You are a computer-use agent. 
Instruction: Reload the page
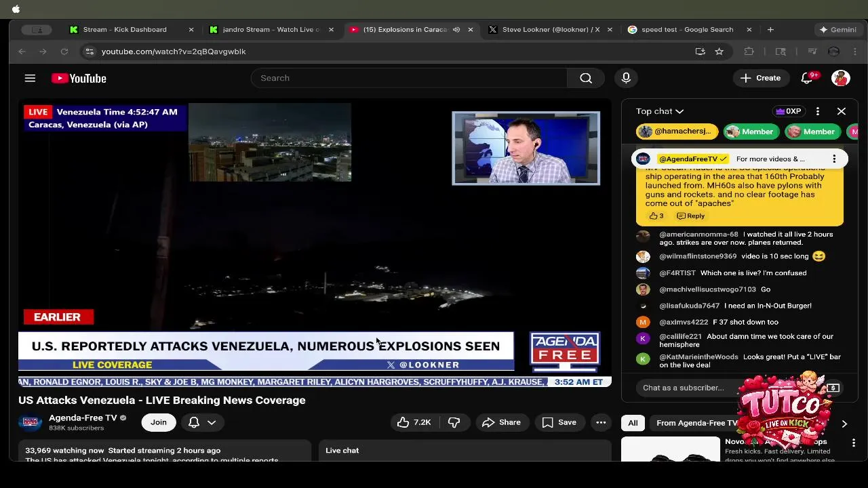64,52
